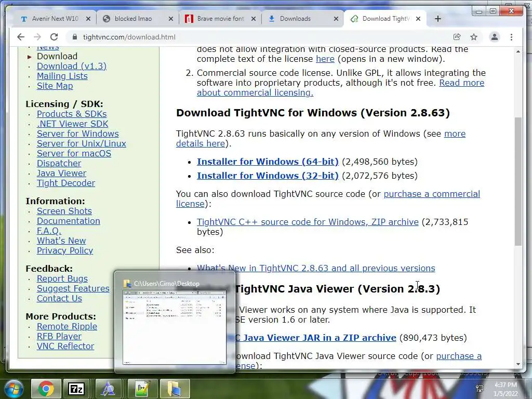This screenshot has width=532, height=399.
Task: Open TightVNC C++ source code ZIP link
Action: coord(308,222)
